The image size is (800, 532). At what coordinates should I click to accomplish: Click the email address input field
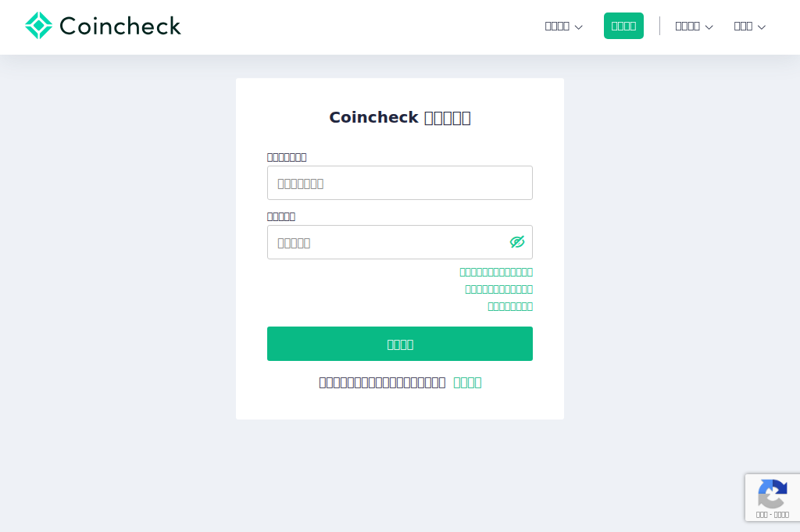click(400, 183)
